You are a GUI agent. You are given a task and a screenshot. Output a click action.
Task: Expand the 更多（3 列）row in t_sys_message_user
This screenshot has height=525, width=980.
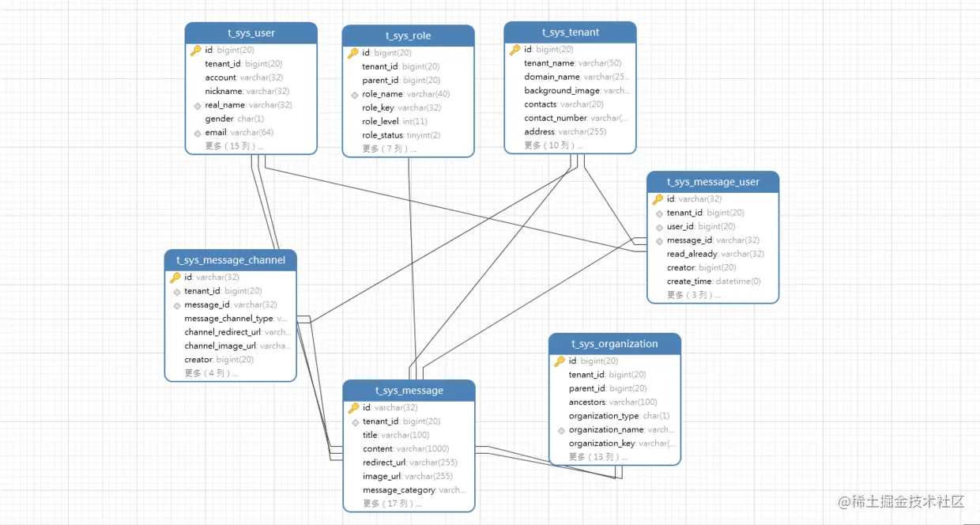point(693,295)
